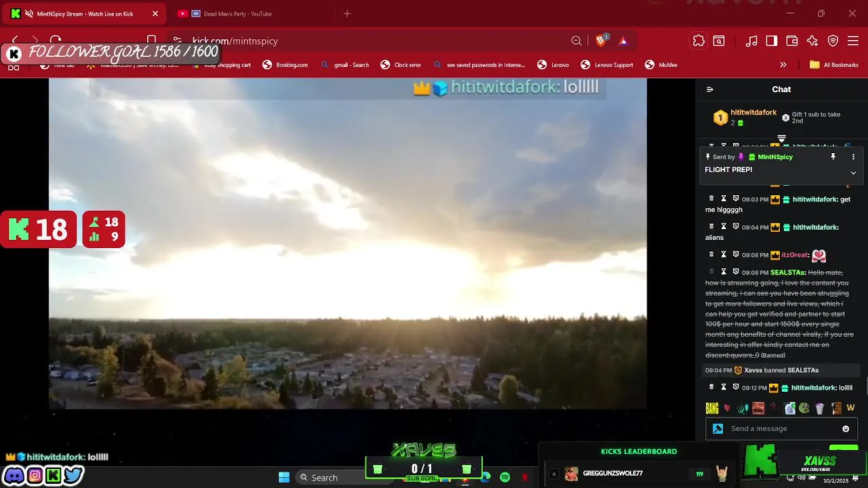Click the Kick stream video player
The height and width of the screenshot is (488, 868).
348,244
